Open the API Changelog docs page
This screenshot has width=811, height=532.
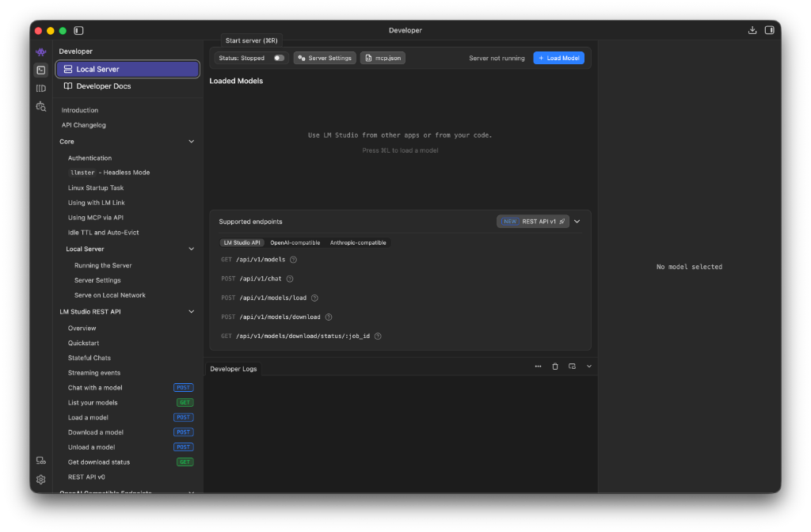tap(83, 125)
